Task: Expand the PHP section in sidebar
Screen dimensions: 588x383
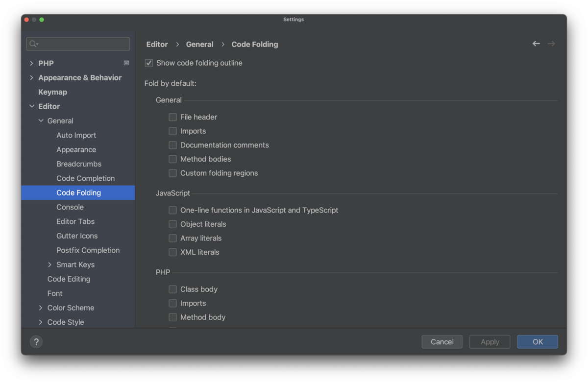Action: (31, 63)
